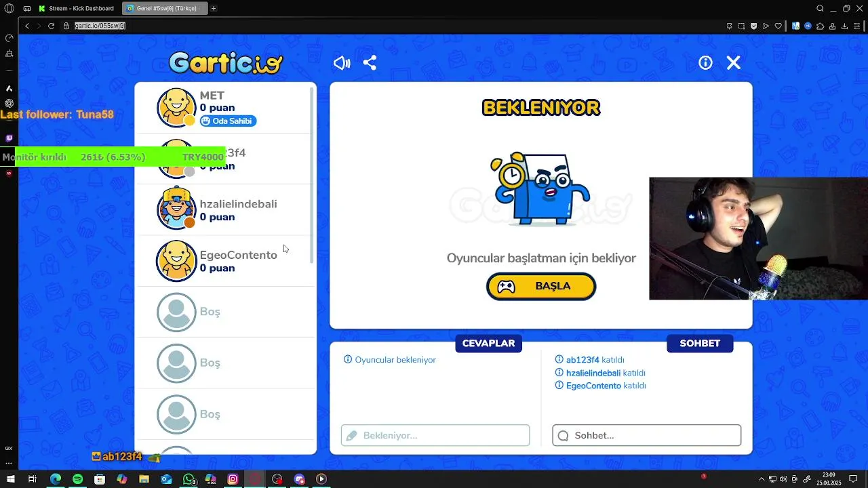Image resolution: width=868 pixels, height=488 pixels.
Task: Open Microsoft Store from taskbar
Action: [100, 479]
